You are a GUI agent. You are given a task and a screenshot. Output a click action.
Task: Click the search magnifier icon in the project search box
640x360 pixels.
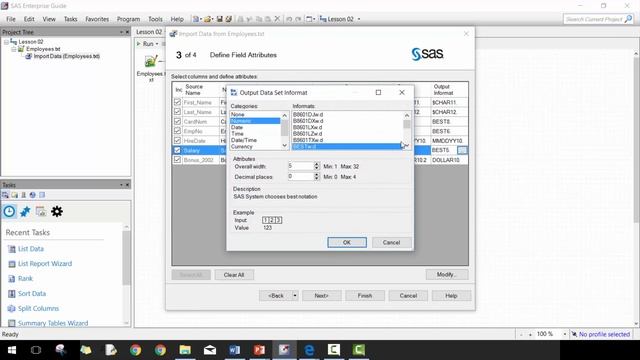(x=628, y=19)
